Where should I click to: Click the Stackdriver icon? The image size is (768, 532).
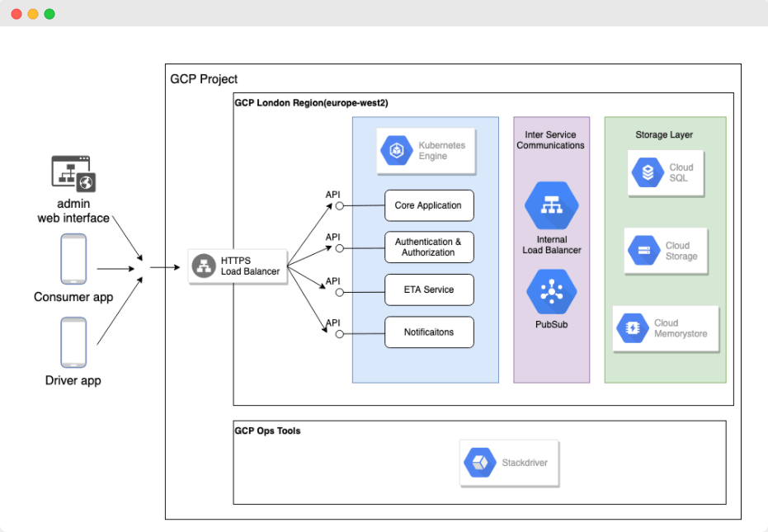pyautogui.click(x=480, y=463)
